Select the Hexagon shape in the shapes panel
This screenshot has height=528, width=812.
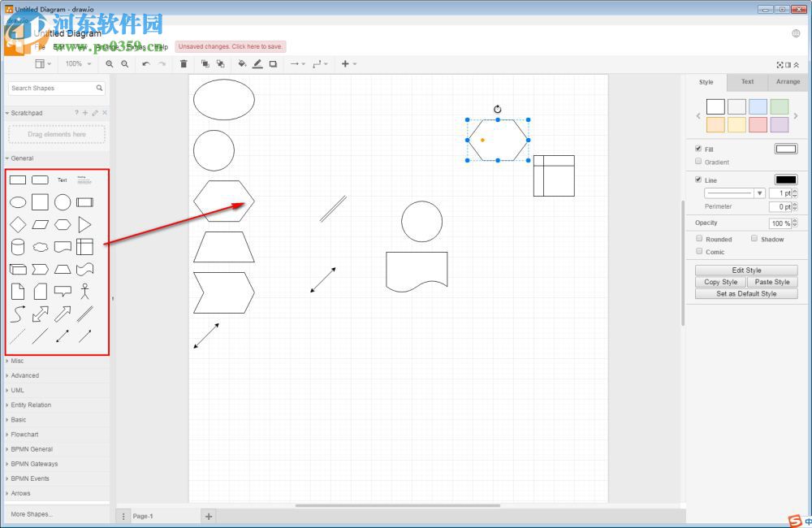pyautogui.click(x=63, y=224)
